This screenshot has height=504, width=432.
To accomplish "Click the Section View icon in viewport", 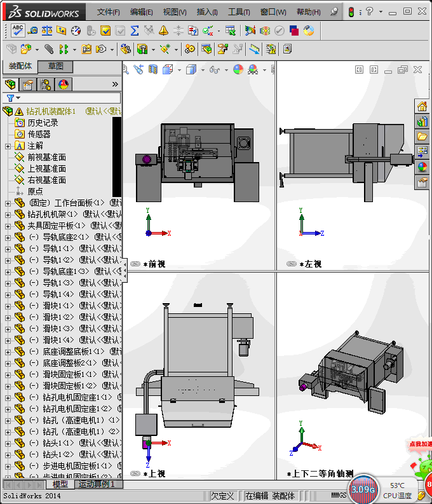I will tap(153, 69).
